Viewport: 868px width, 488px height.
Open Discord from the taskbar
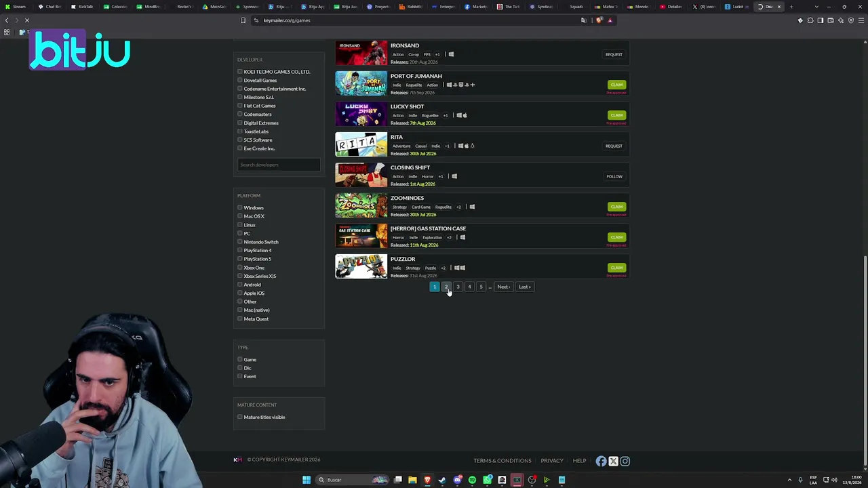[x=457, y=480]
